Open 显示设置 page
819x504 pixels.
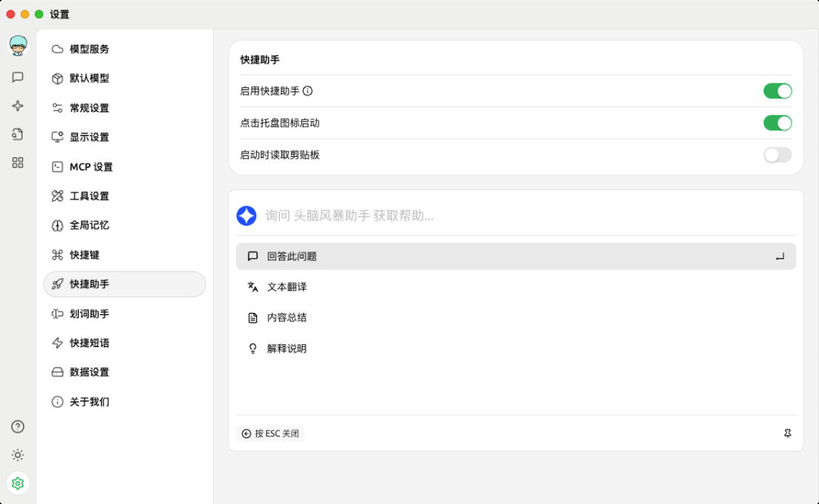(x=124, y=137)
